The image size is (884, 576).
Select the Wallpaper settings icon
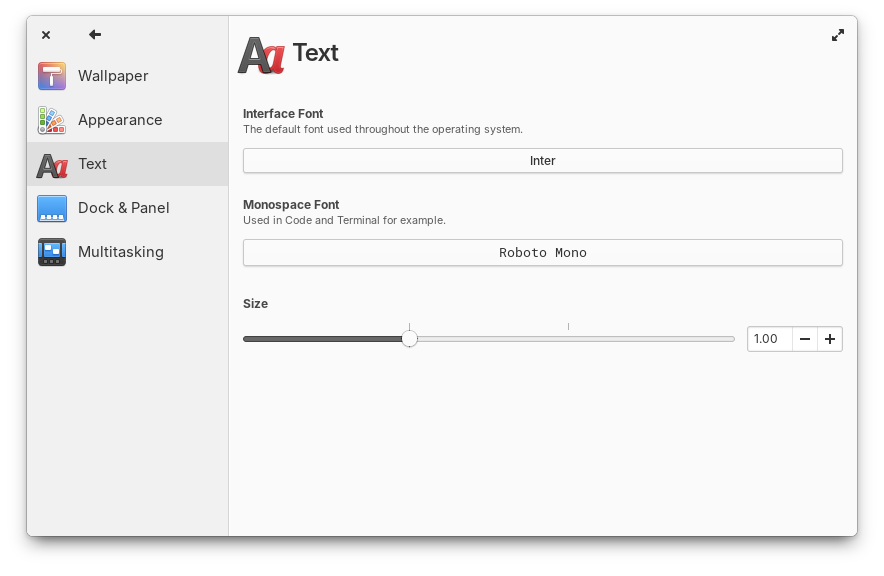point(51,75)
